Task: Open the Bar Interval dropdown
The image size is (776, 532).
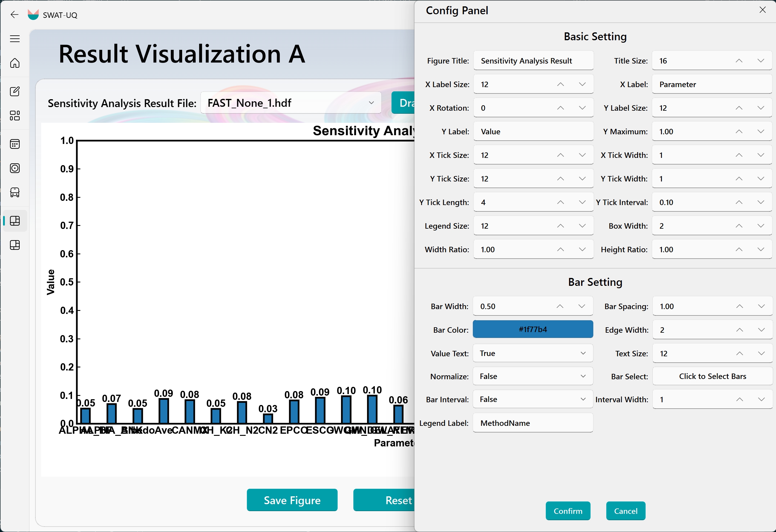Action: 533,399
